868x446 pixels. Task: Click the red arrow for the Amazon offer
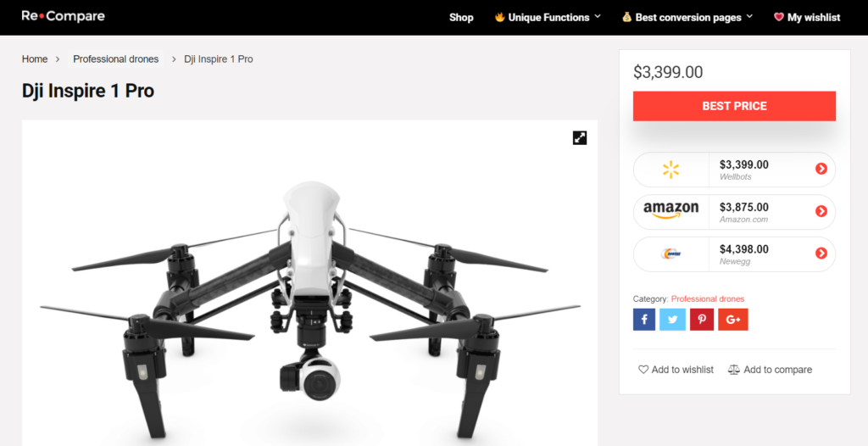(821, 211)
